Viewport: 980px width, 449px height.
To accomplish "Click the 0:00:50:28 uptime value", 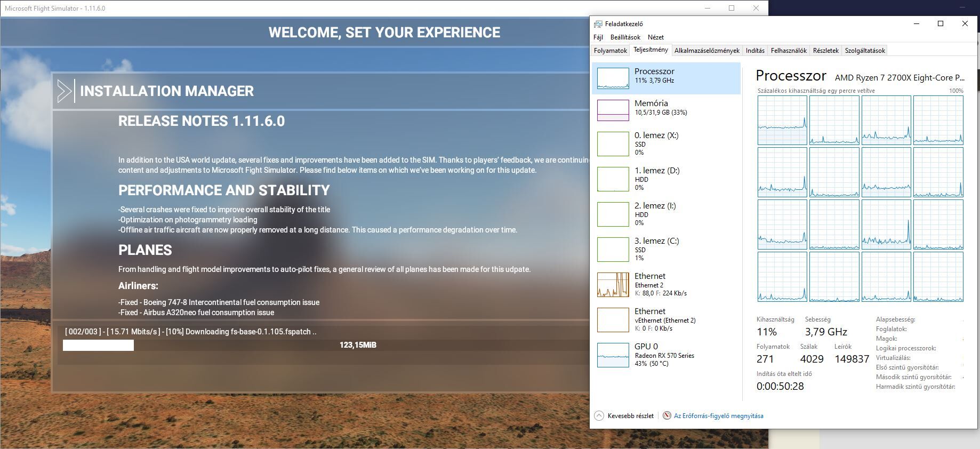I will coord(780,386).
